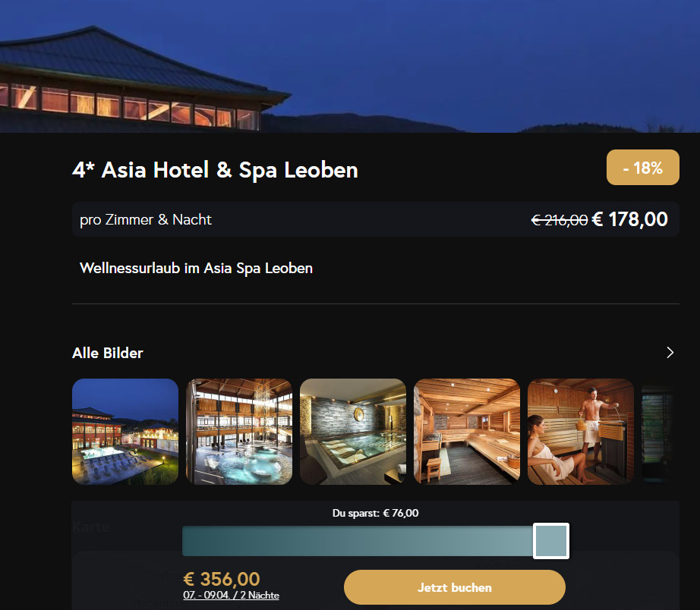
Task: Open the hotel exterior night thumbnail
Action: (x=125, y=432)
